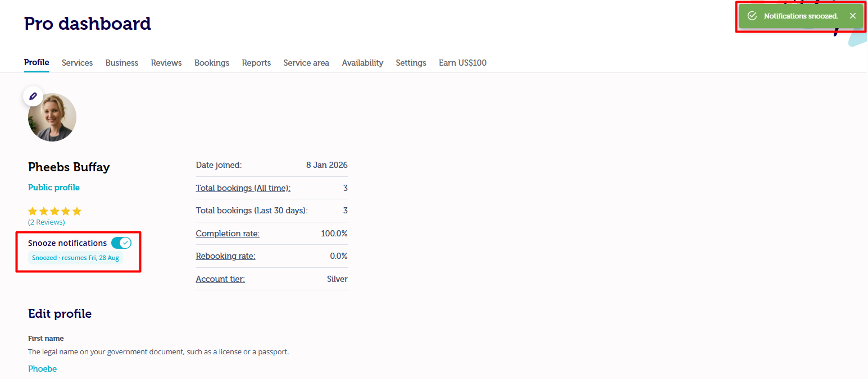This screenshot has width=868, height=379.
Task: Dismiss the Notifications snoozed toast
Action: point(852,16)
